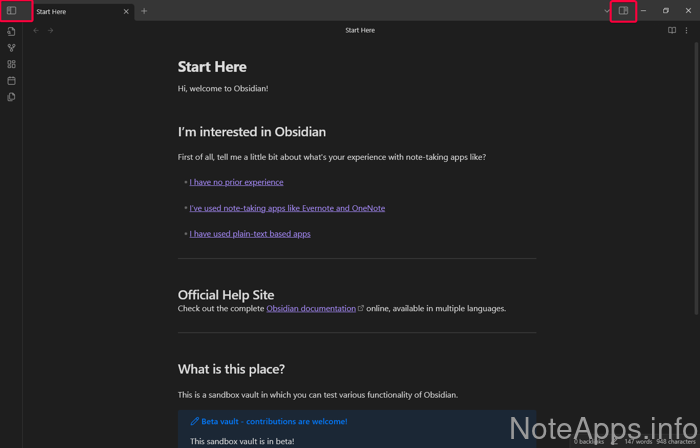This screenshot has height=448, width=700.
Task: Click the backlinks count in status bar
Action: coord(590,441)
